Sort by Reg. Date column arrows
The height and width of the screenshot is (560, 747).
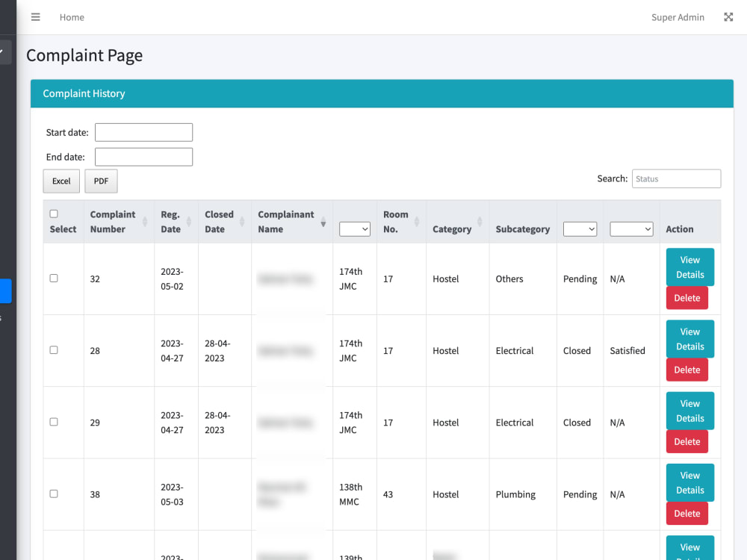coord(189,222)
